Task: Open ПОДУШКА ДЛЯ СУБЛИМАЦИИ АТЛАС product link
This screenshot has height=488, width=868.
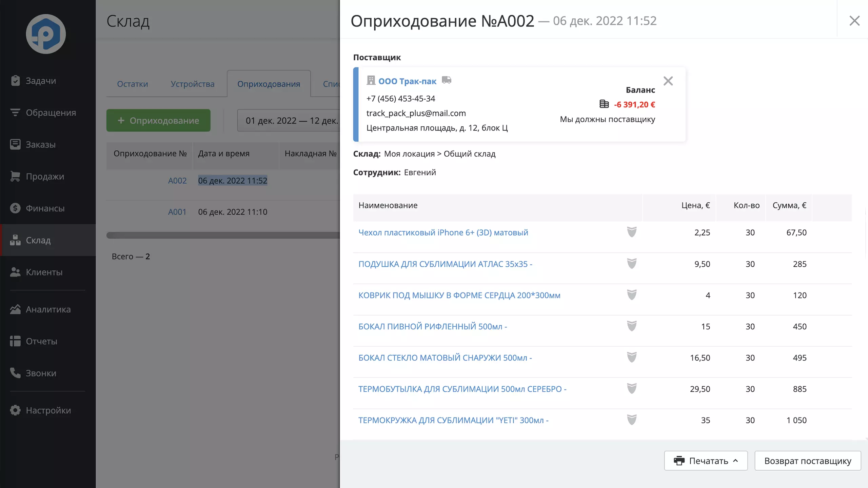Action: click(445, 264)
